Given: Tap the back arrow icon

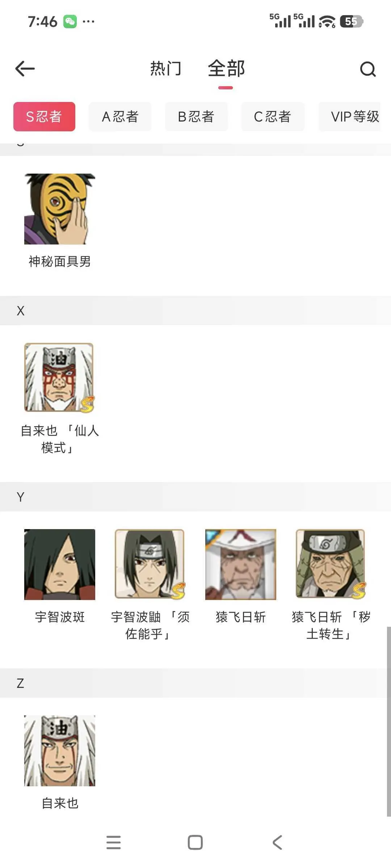Looking at the screenshot, I should pos(25,69).
